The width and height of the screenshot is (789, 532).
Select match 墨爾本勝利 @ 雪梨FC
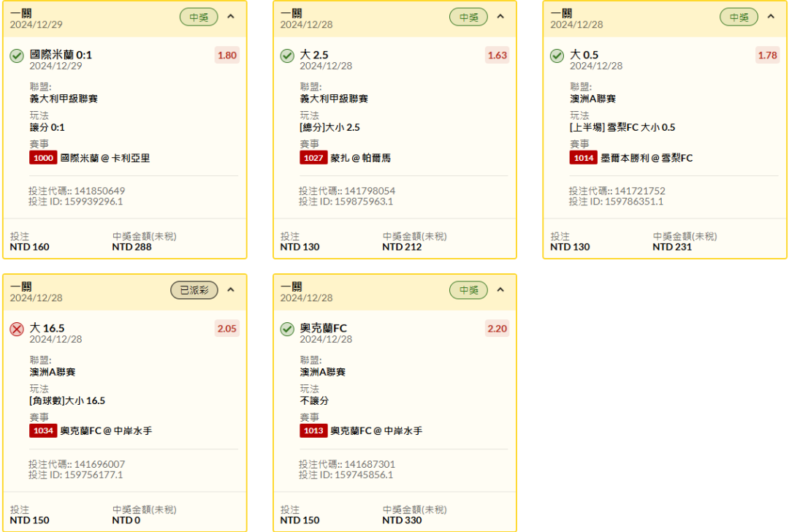647,158
